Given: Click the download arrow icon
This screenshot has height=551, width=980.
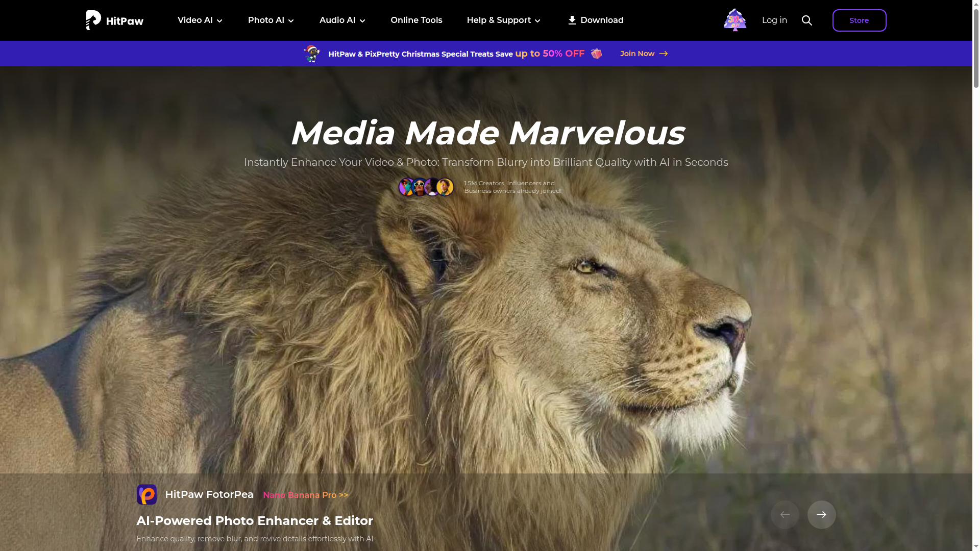Looking at the screenshot, I should (572, 20).
